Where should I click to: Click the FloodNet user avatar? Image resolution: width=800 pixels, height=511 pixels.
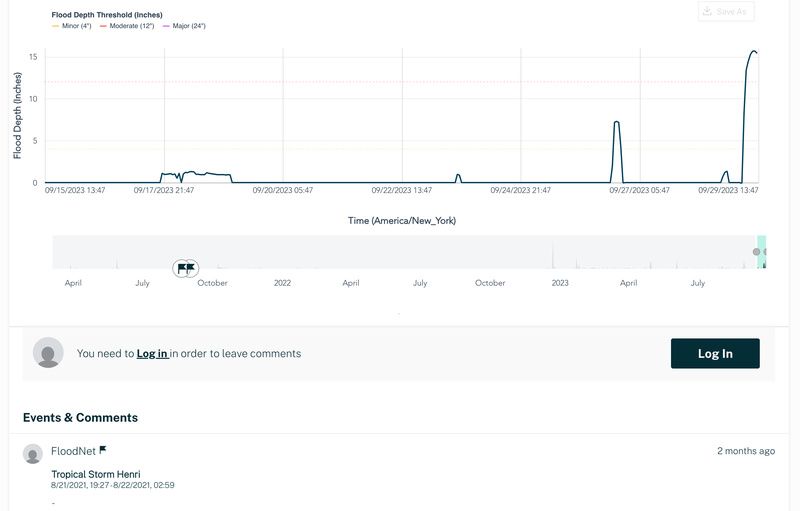[x=33, y=453]
